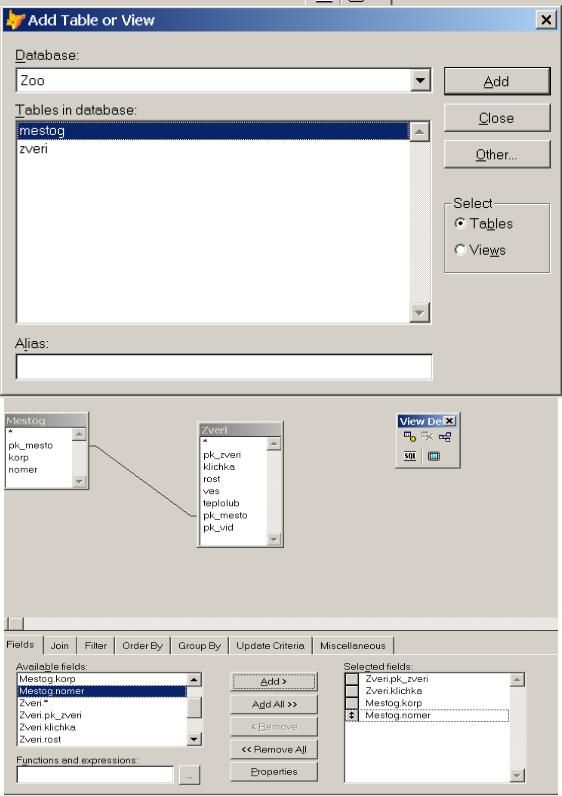
Task: Select mestog in Tables in database list
Action: pyautogui.click(x=213, y=131)
